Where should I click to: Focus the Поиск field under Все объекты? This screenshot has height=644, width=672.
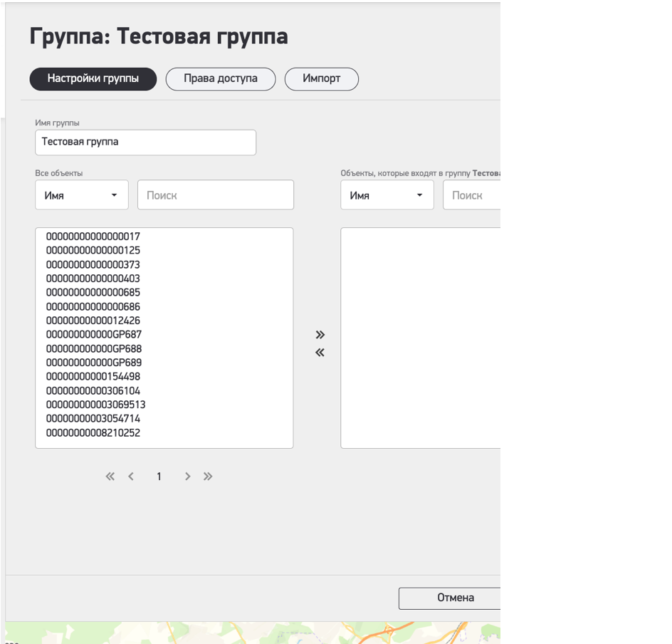(x=215, y=195)
